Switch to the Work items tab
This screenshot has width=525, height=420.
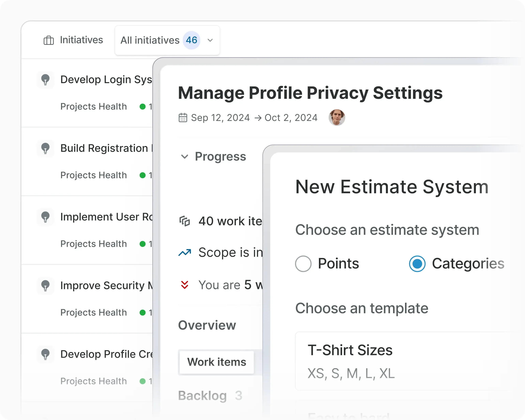coord(216,362)
